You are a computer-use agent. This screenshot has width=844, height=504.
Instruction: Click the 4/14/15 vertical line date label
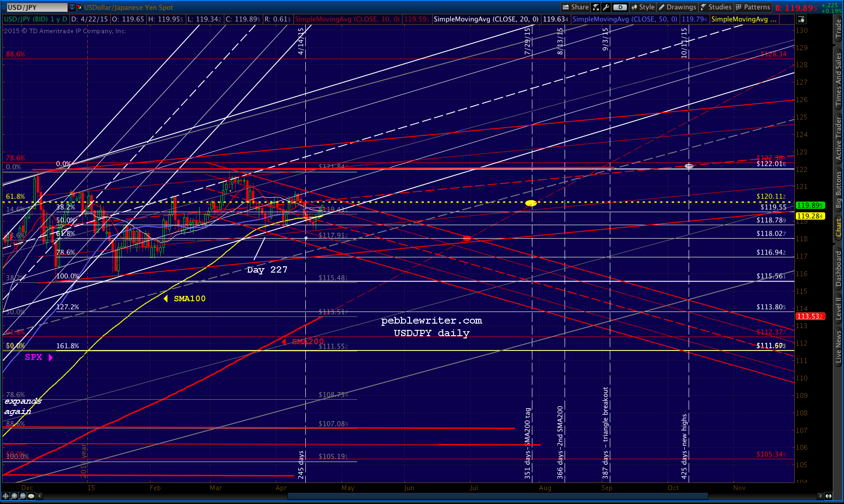click(x=301, y=41)
